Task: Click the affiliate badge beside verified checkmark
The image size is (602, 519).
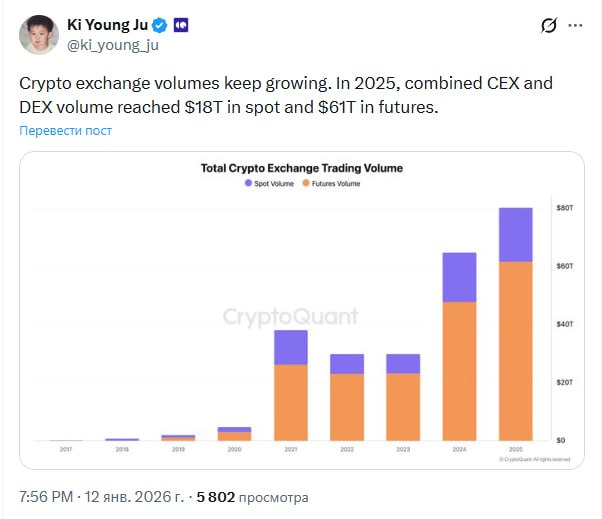Action: (180, 24)
